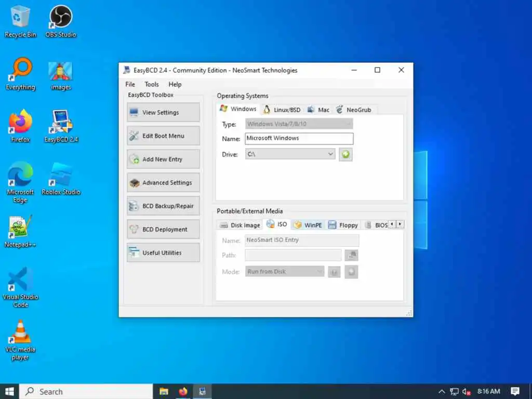Select the EasyBCD 2.4 desktop shortcut
This screenshot has height=399, width=532.
coord(61,126)
